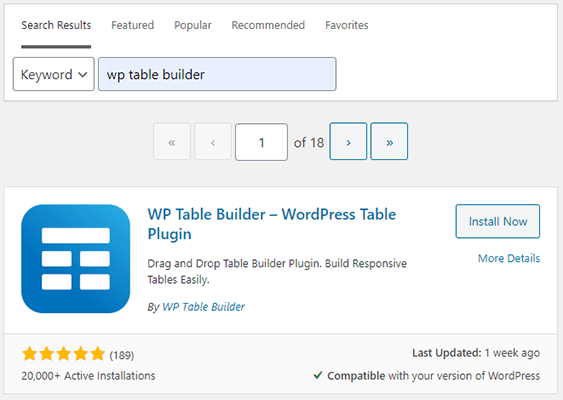Screen dimensions: 563x400
Task: Go to the first results page
Action: tap(172, 141)
